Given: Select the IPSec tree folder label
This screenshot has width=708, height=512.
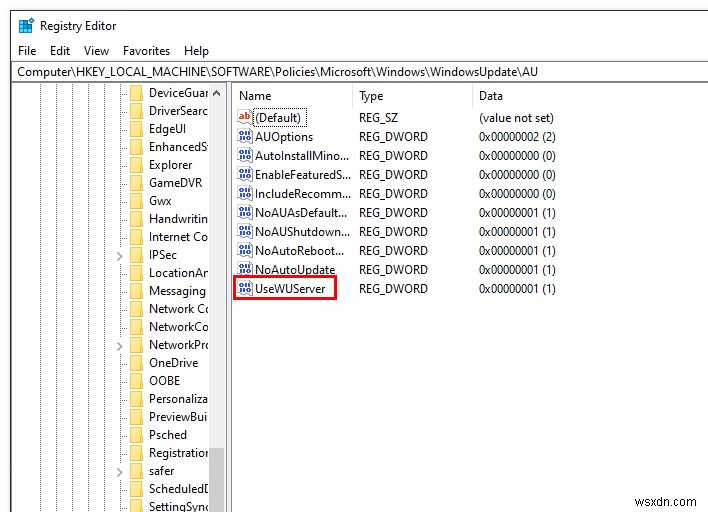Looking at the screenshot, I should [163, 255].
